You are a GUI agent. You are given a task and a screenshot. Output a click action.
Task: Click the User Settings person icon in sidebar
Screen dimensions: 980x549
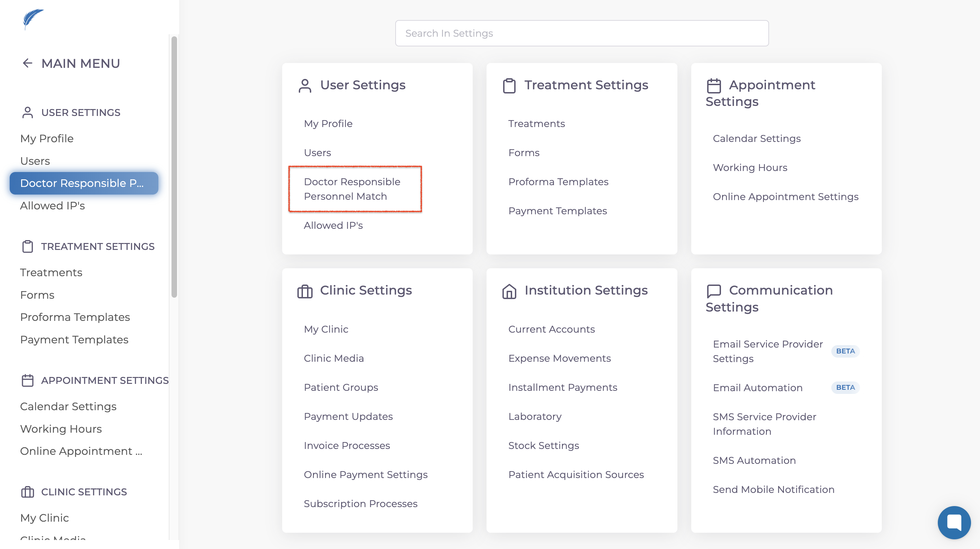click(x=27, y=113)
